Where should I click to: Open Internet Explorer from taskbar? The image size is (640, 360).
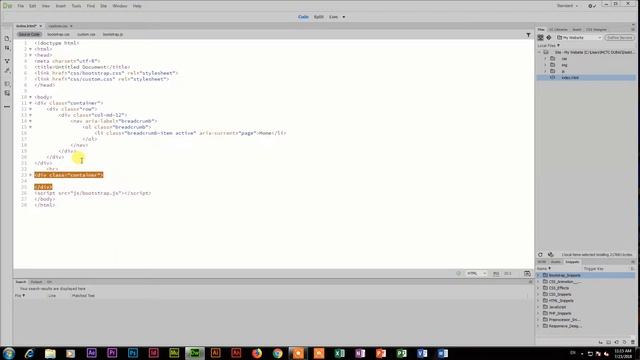[x=29, y=353]
